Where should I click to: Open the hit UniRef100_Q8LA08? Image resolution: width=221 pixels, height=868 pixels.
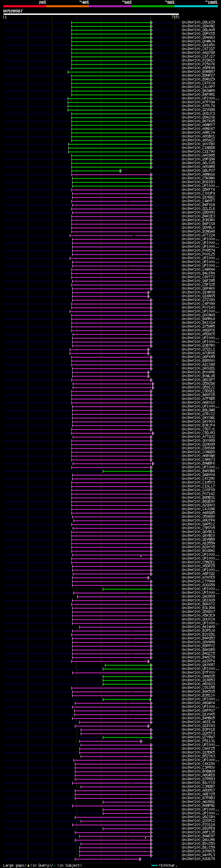click(x=198, y=30)
